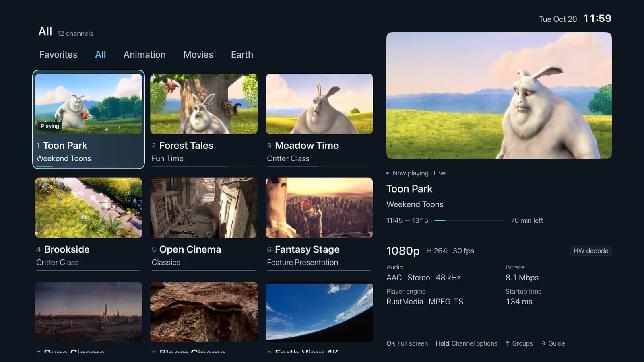
Task: Select the Toon Park channel thumbnail
Action: (x=89, y=104)
